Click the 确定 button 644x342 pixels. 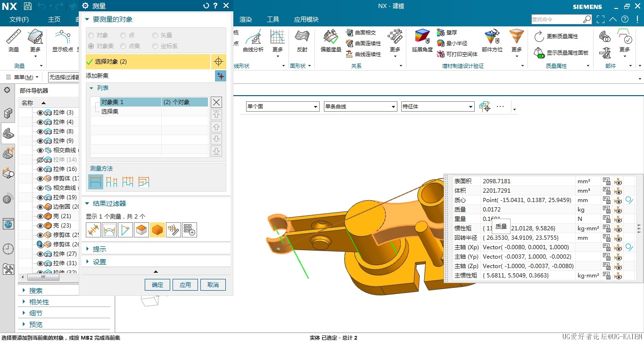click(157, 285)
